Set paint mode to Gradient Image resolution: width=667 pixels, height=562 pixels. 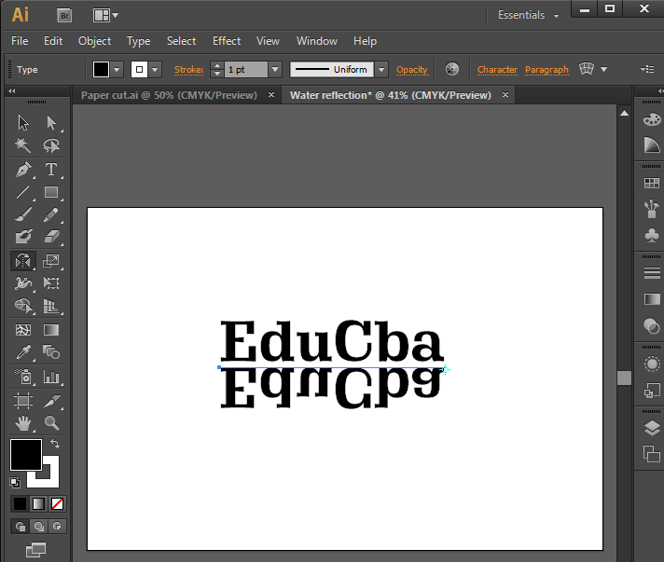click(38, 504)
